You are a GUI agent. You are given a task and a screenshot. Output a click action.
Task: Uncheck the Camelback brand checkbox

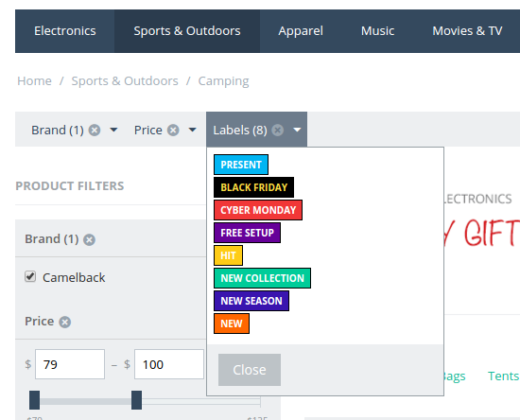(x=30, y=276)
